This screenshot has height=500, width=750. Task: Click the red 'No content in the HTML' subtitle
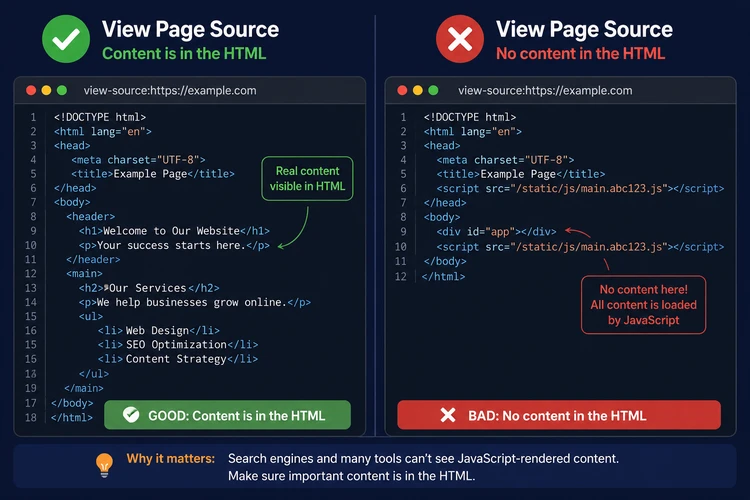[580, 54]
